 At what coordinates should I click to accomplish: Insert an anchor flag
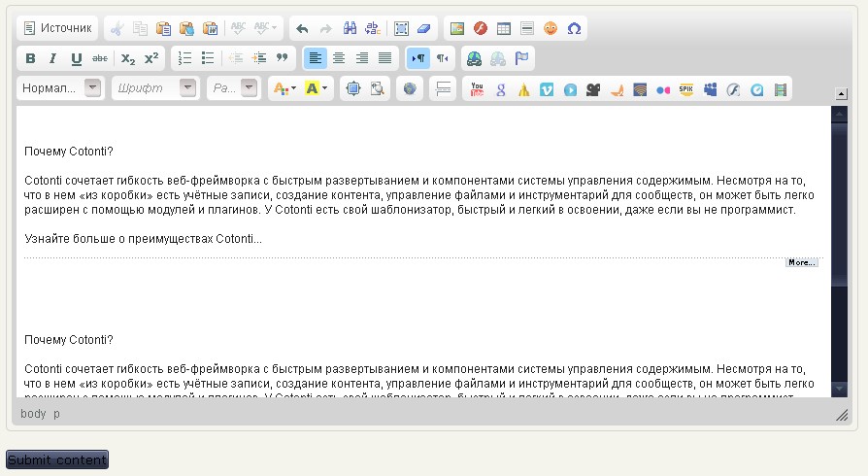[x=521, y=58]
